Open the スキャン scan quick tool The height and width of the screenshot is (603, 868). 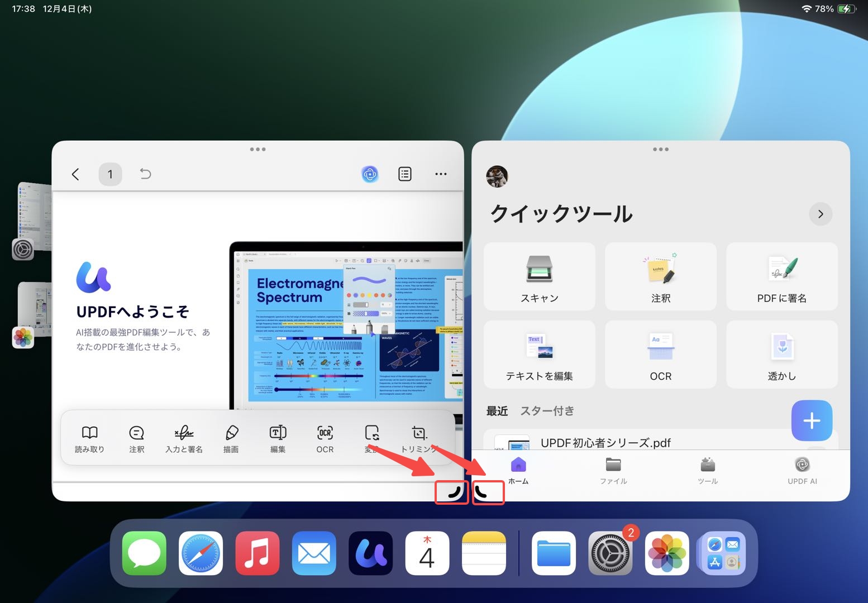coord(540,276)
